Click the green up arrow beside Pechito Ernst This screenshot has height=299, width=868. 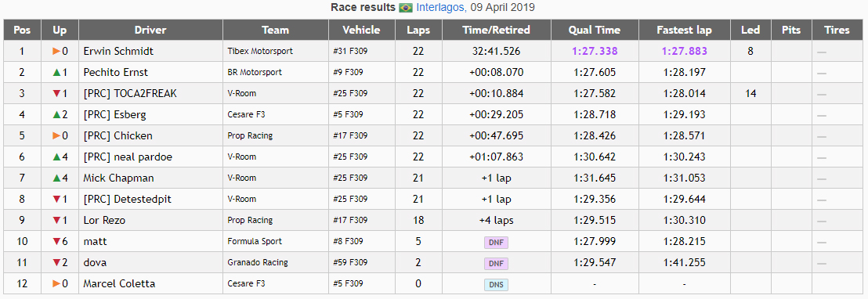[56, 72]
